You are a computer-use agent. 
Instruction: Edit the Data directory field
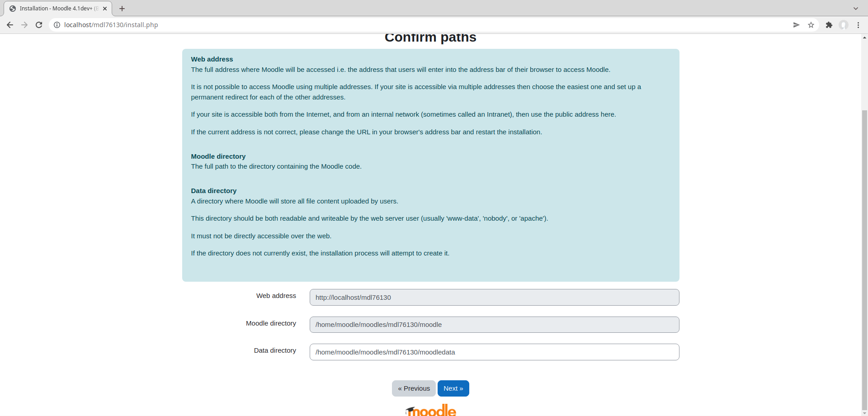tap(494, 352)
